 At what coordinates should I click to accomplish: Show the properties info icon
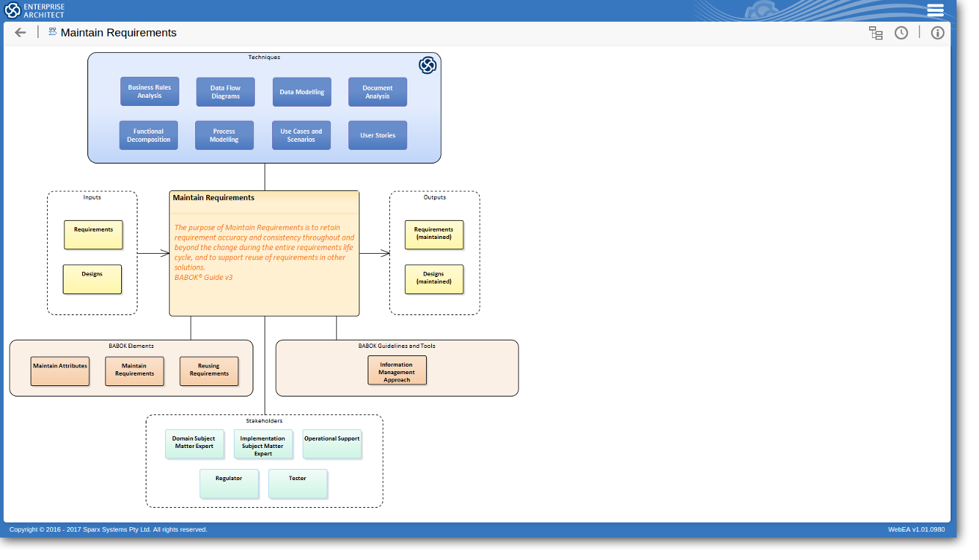pyautogui.click(x=937, y=33)
